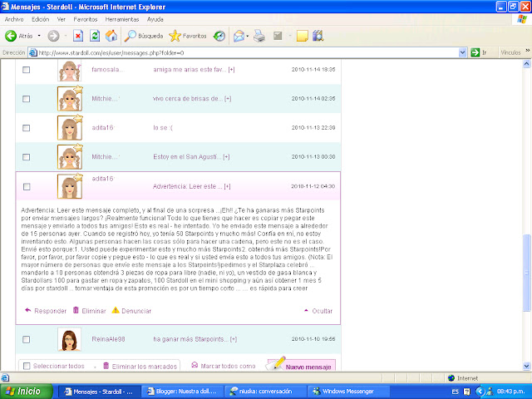Refresh the page with green arrows icon
The width and height of the screenshot is (532, 399).
point(95,36)
